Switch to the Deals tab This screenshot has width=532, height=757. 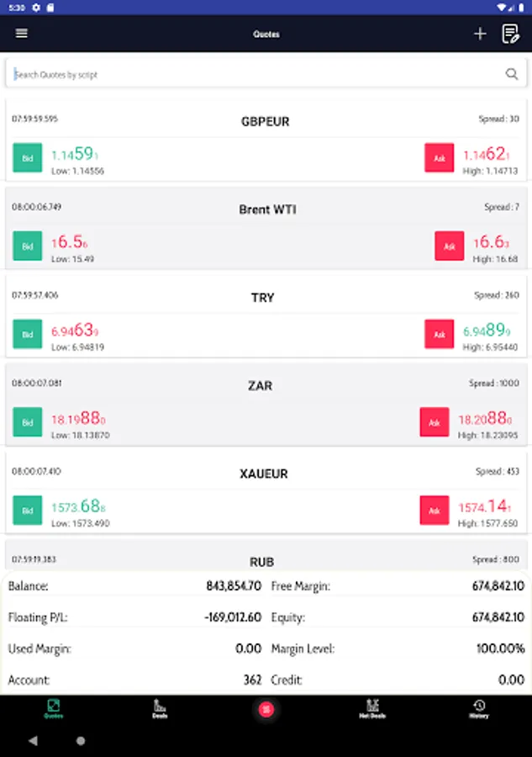click(x=160, y=708)
